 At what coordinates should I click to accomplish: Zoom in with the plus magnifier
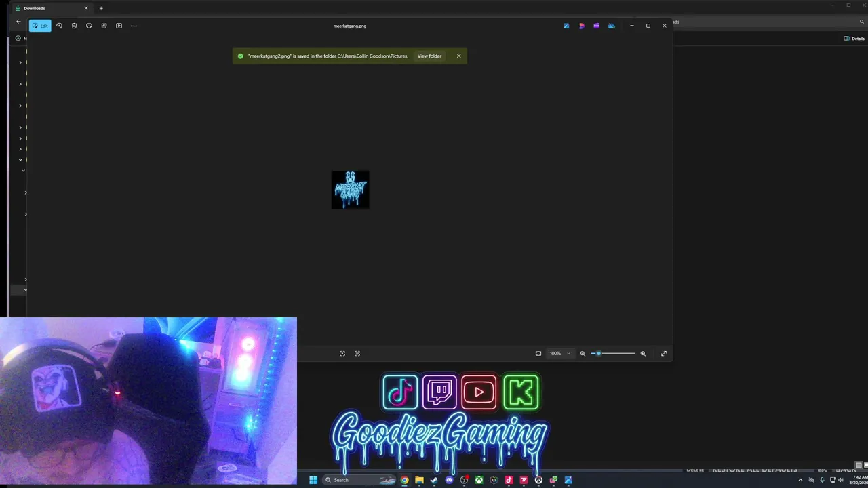point(643,353)
